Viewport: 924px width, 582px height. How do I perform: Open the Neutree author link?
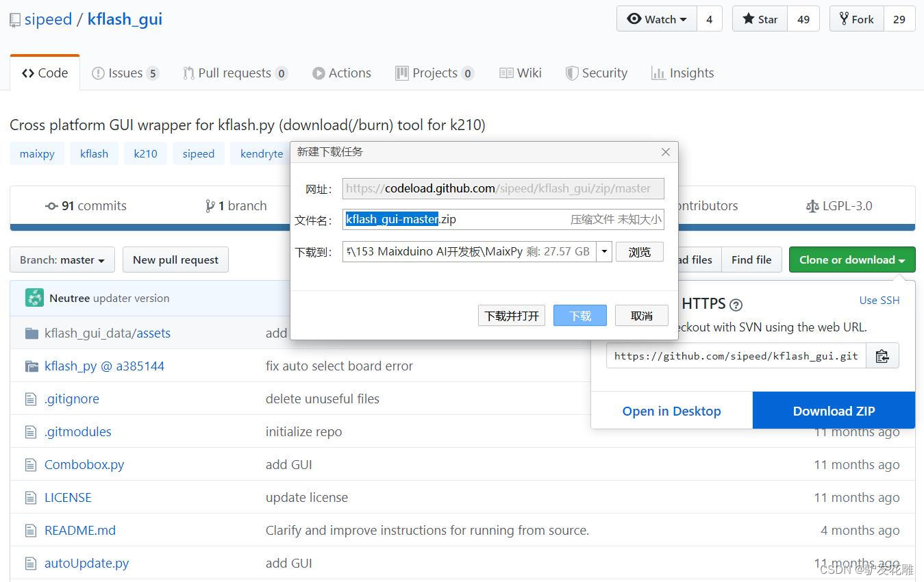[70, 298]
